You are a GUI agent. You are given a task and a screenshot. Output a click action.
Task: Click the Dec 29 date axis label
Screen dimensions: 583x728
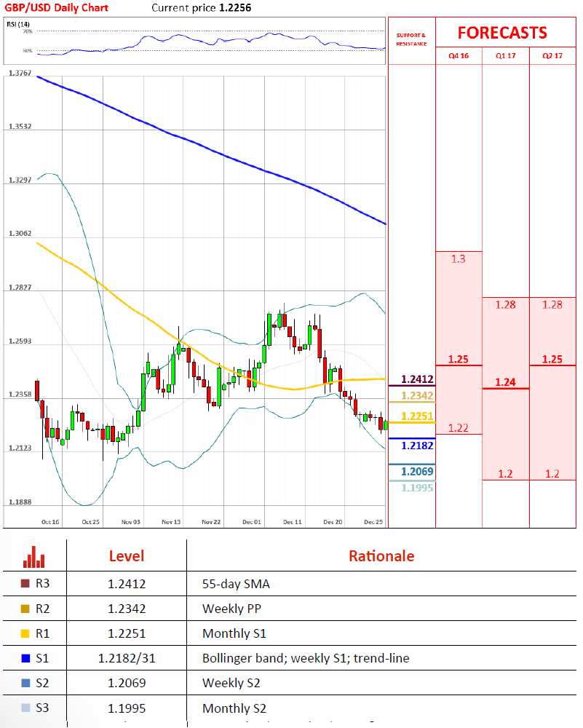pyautogui.click(x=373, y=522)
